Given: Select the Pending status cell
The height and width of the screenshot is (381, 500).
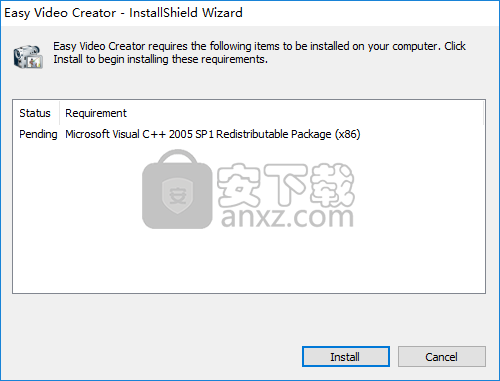Looking at the screenshot, I should pyautogui.click(x=38, y=134).
